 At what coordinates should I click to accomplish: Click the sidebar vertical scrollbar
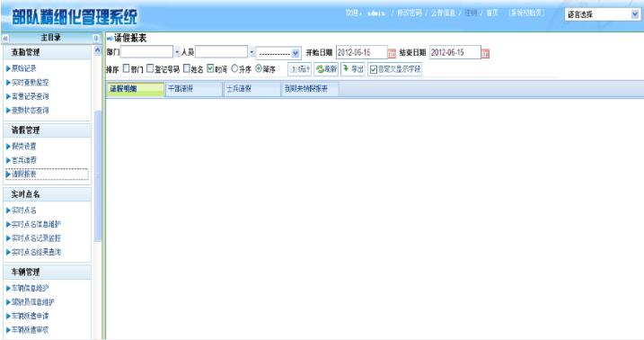(97, 176)
